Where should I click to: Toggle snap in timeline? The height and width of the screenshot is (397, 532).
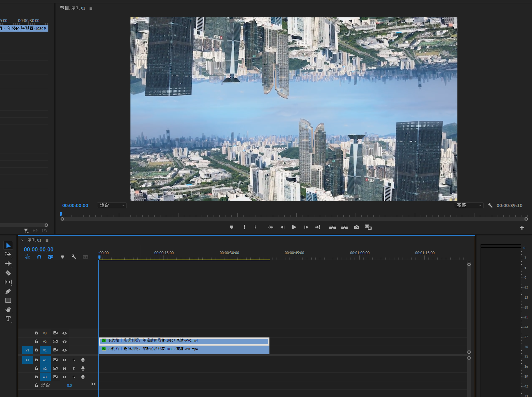pyautogui.click(x=39, y=257)
